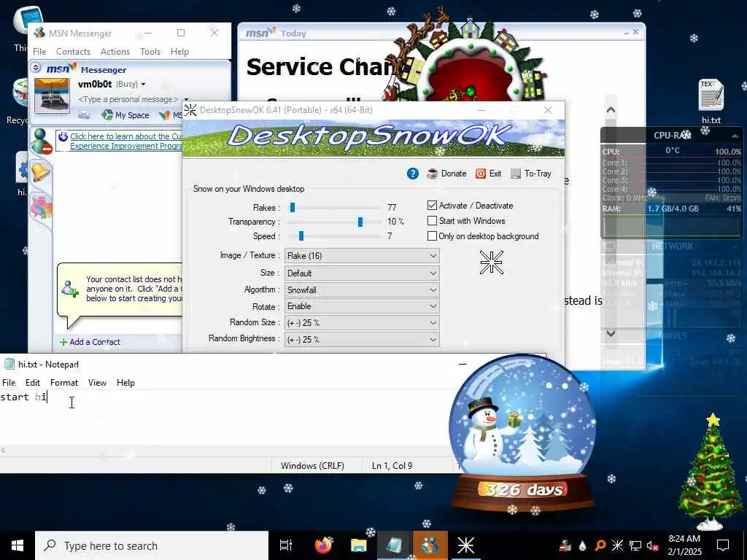Open the MSN Messenger Tools menu

[150, 52]
